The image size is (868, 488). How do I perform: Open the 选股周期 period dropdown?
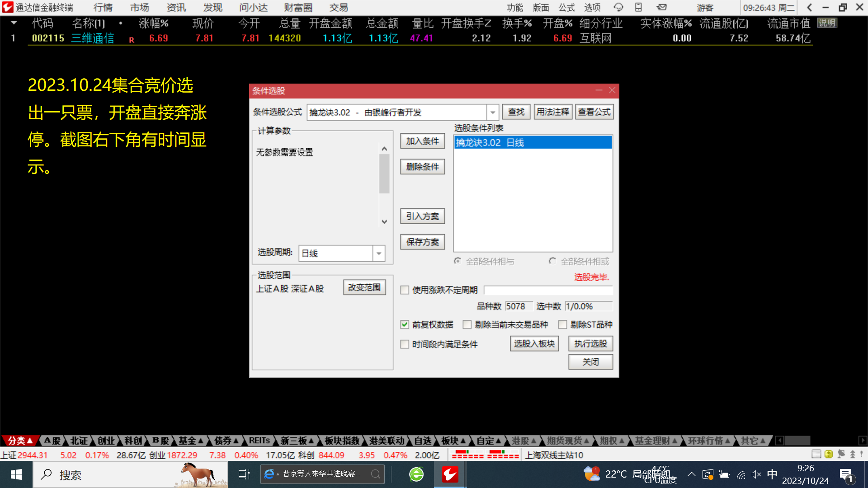379,253
